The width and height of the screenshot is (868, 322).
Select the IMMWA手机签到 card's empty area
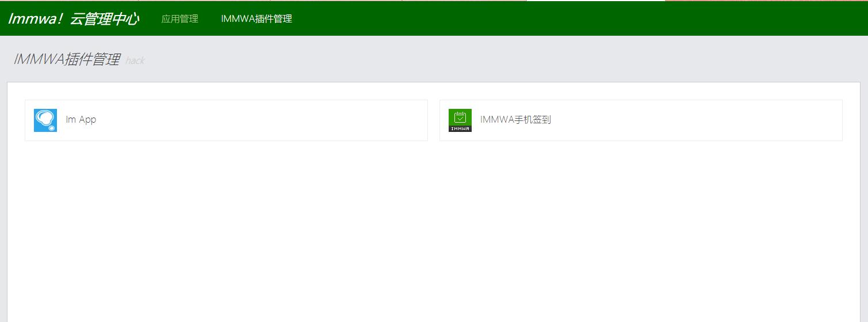tap(690, 120)
